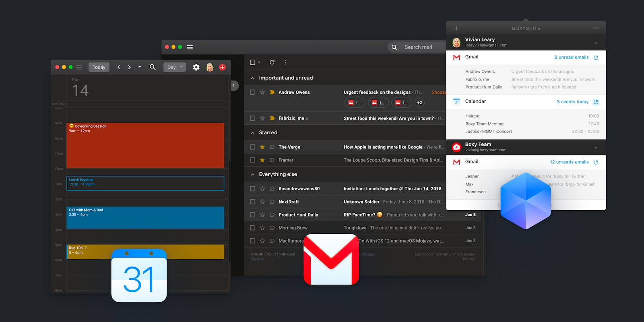Unstar The Verge email

point(262,147)
